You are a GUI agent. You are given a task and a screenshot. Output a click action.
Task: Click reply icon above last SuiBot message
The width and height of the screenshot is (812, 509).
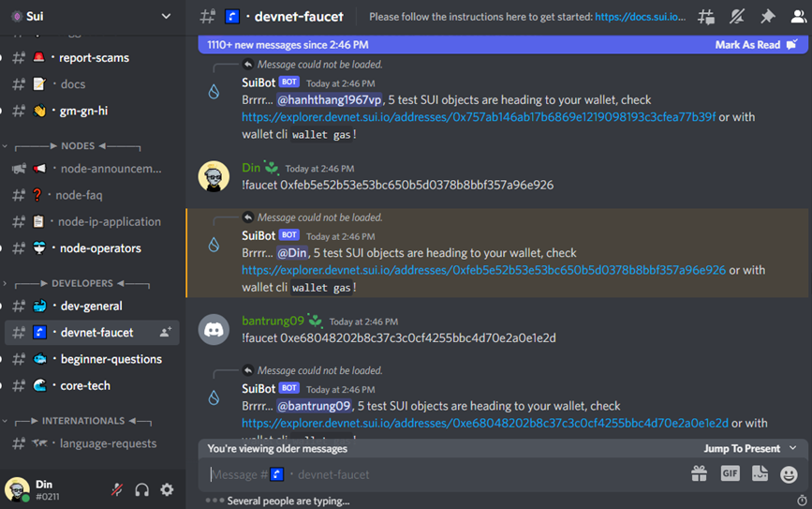click(248, 370)
